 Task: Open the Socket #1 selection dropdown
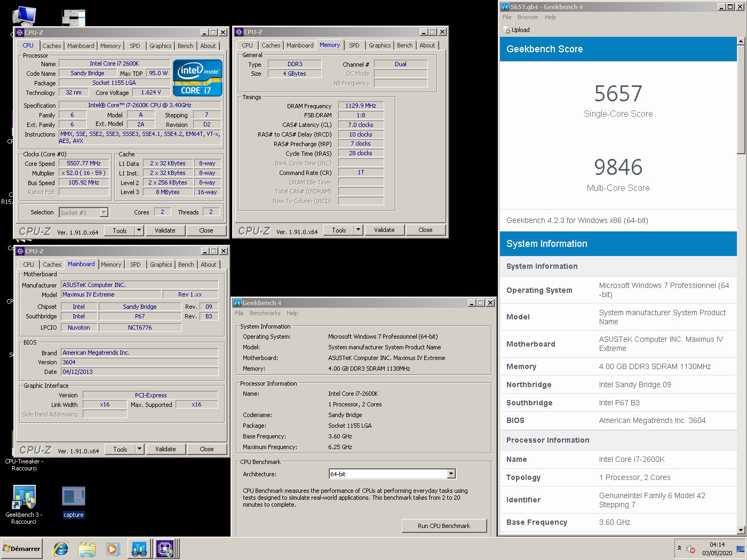point(104,212)
